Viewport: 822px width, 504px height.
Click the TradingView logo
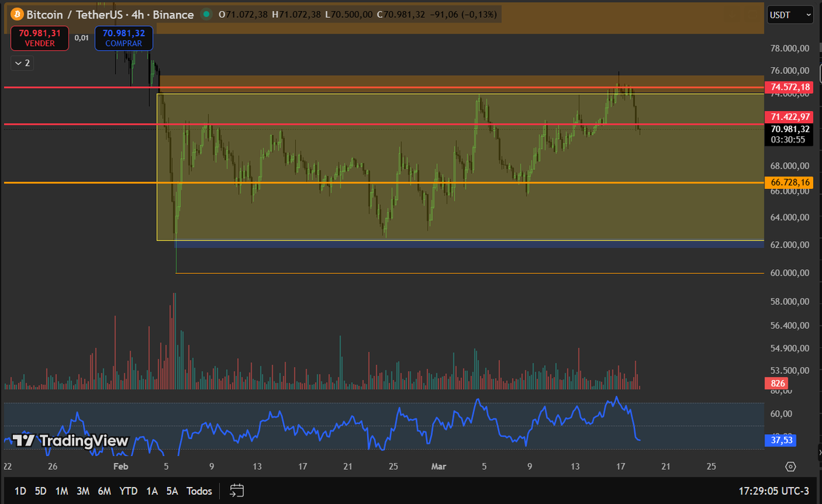point(71,441)
